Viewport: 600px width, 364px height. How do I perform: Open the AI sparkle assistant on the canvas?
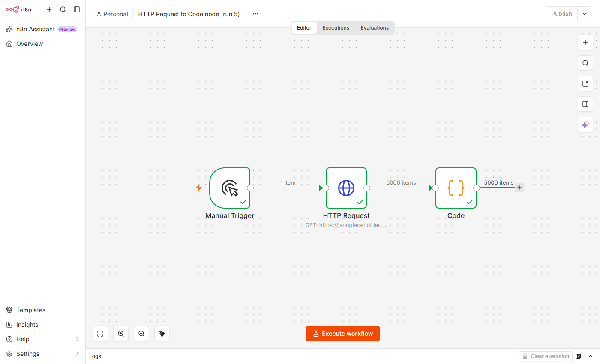[x=585, y=125]
